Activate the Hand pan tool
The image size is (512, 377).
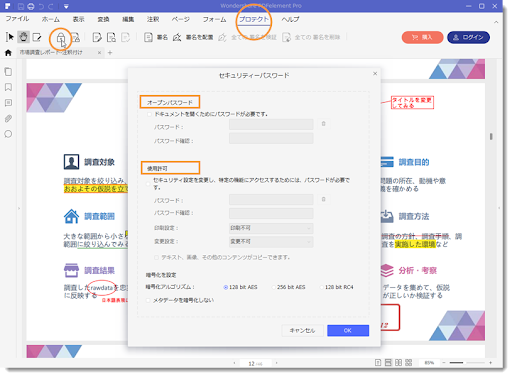23,37
